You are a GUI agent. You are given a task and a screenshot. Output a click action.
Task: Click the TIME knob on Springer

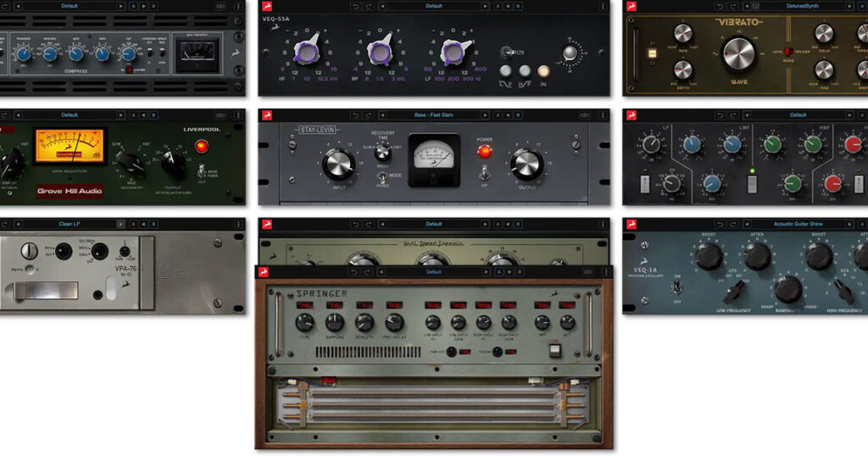(x=304, y=322)
